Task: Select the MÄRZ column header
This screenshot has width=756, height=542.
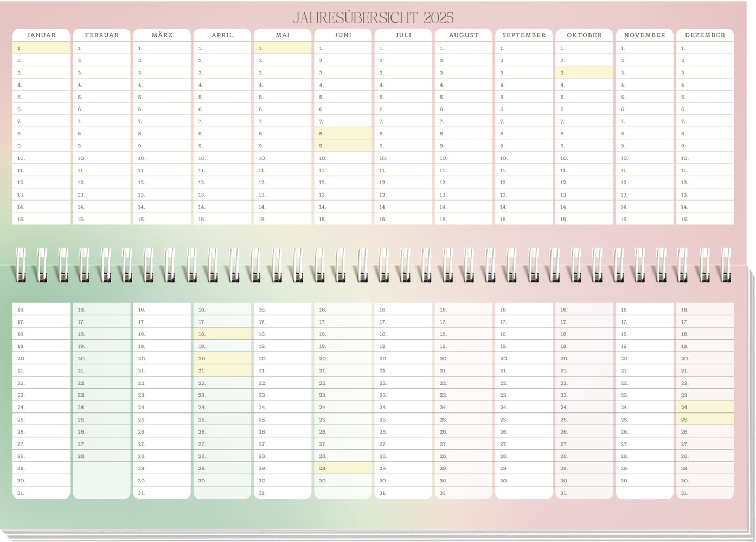Action: tap(162, 35)
